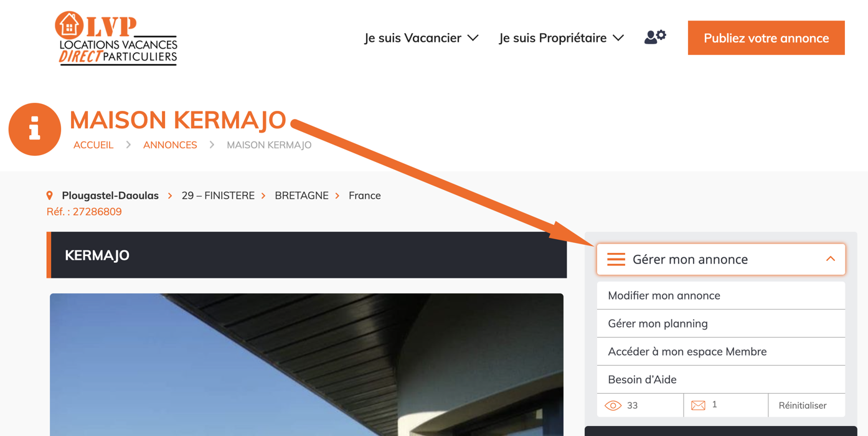The width and height of the screenshot is (868, 436).
Task: Open Accéder à mon espace Membre
Action: point(721,351)
